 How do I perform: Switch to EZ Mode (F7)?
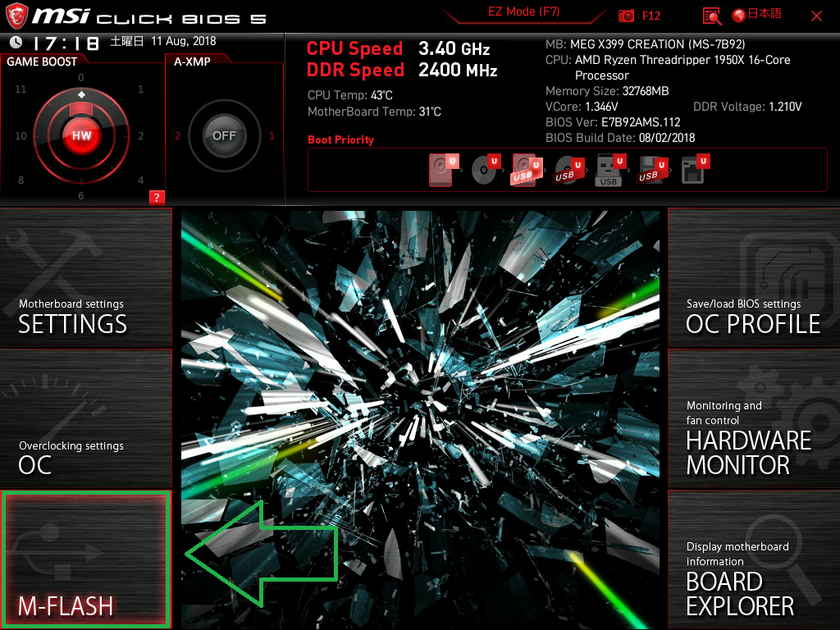click(523, 11)
